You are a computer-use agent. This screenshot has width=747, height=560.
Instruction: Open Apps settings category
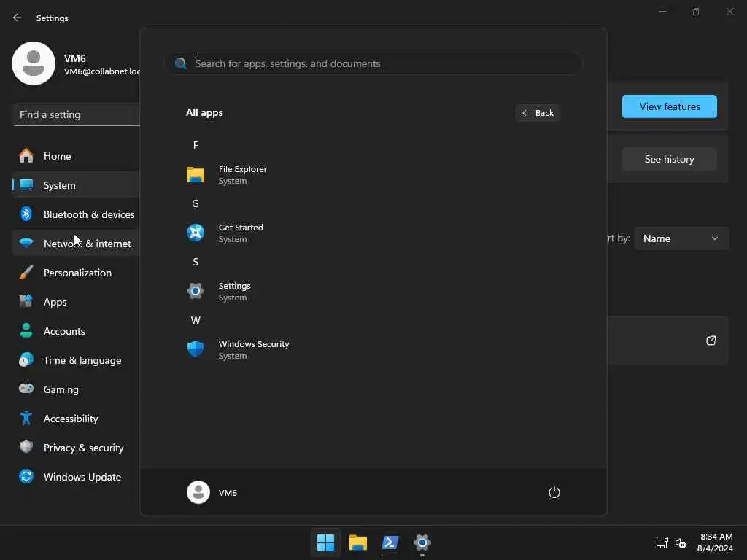coord(76,302)
